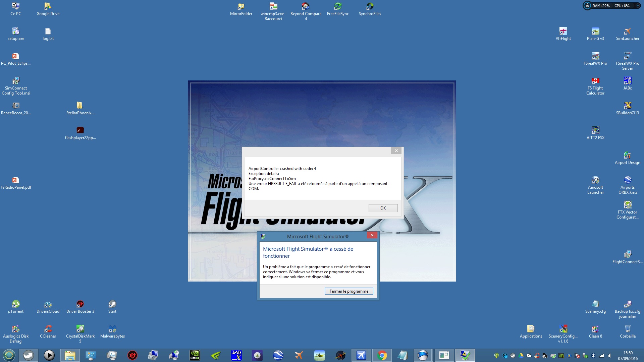The image size is (644, 362).
Task: Open the Malwarebytes desktop icon
Action: 112,331
